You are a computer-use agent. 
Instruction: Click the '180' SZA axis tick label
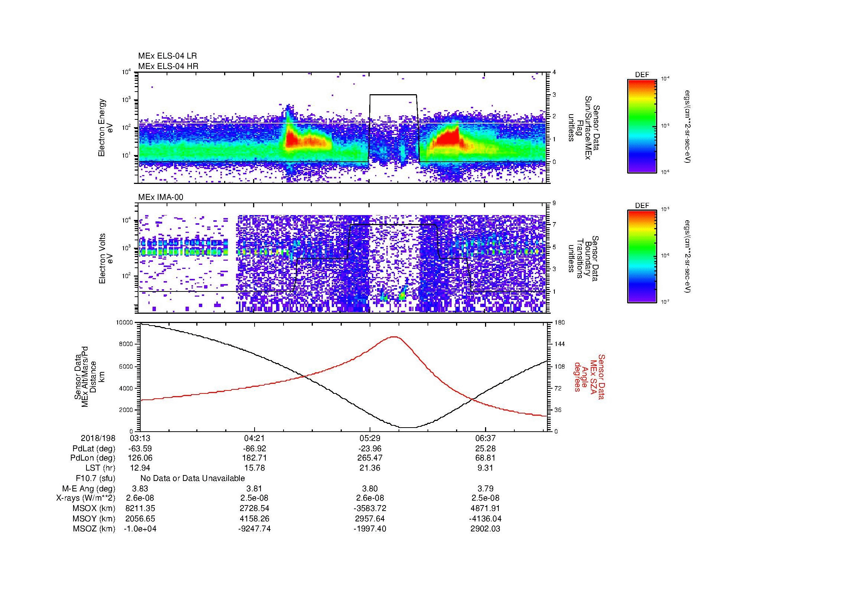tap(559, 323)
